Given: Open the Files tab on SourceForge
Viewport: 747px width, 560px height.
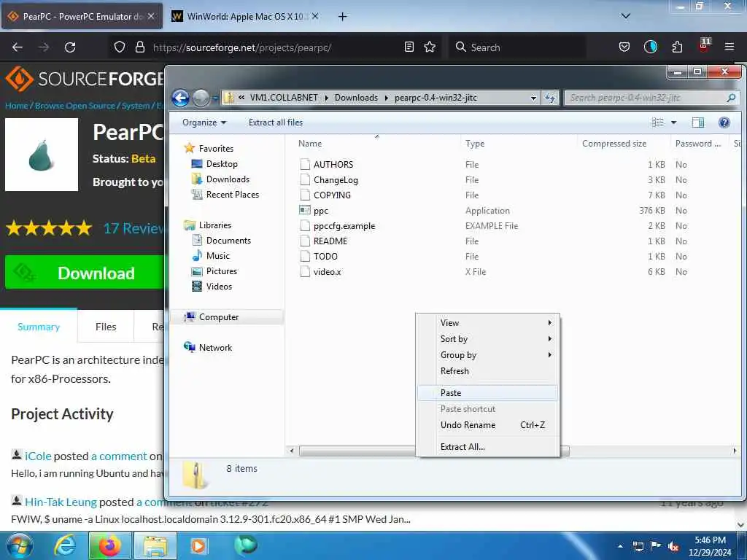Looking at the screenshot, I should pyautogui.click(x=106, y=327).
